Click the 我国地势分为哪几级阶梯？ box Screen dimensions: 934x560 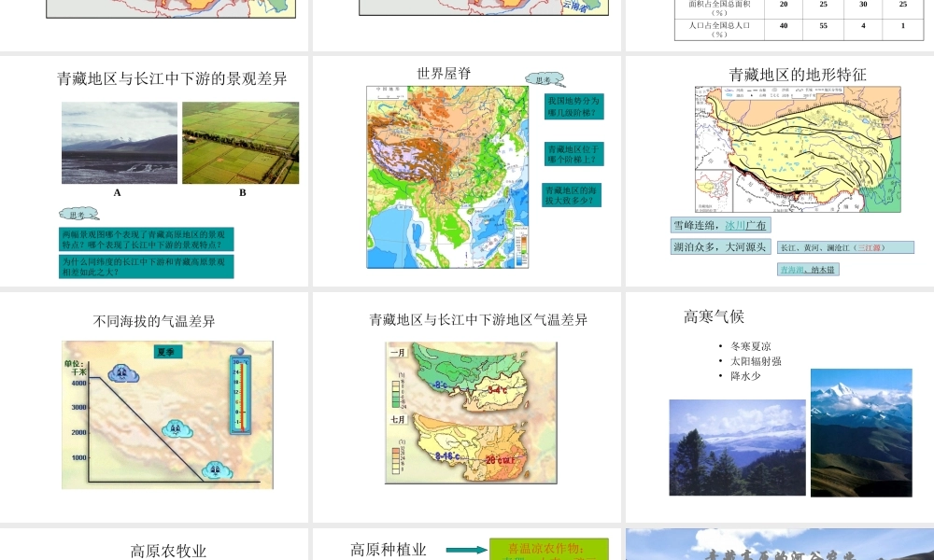[x=573, y=106]
